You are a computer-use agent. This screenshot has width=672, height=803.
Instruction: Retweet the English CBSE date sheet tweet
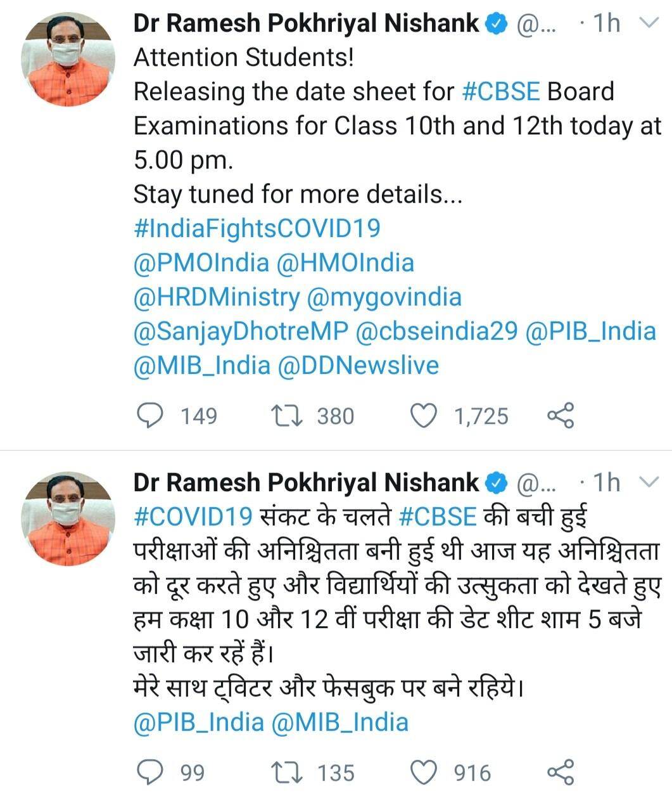click(286, 416)
